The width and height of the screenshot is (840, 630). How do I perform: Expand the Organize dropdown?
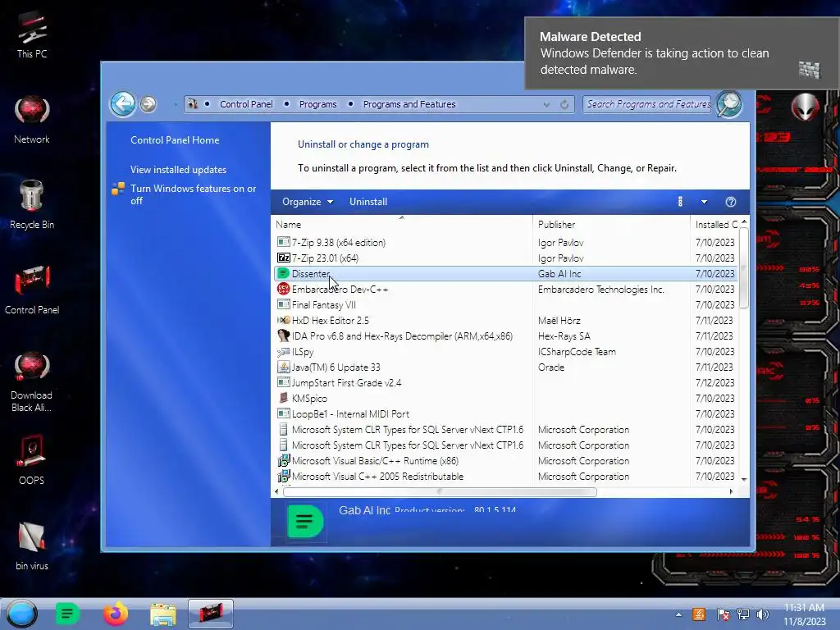[308, 202]
